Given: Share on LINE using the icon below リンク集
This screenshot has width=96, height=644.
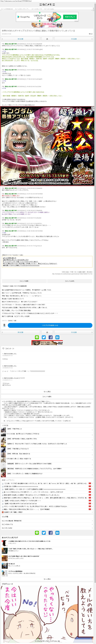Looking at the screenshot, I should coord(37,533).
